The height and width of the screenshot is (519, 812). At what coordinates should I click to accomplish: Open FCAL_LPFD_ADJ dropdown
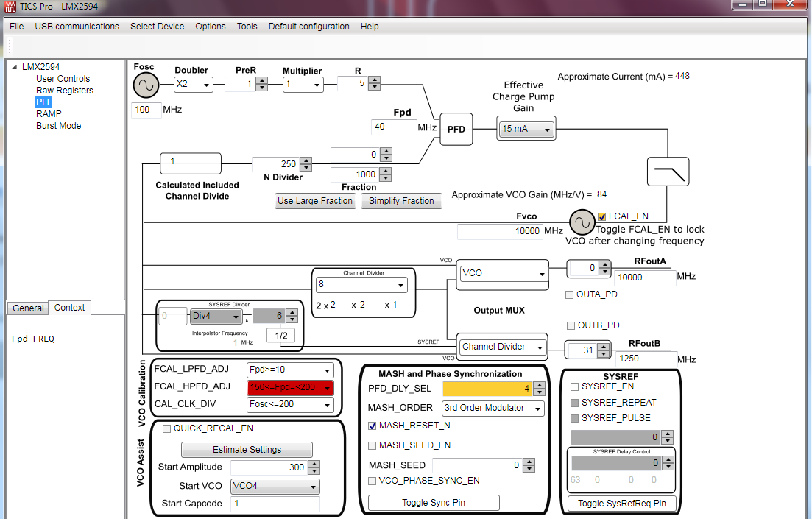(x=290, y=370)
